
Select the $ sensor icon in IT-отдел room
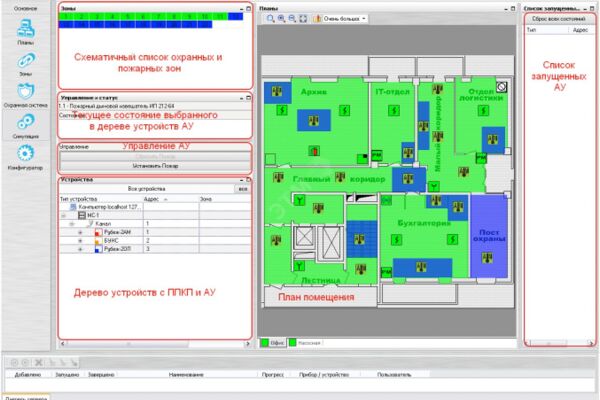(394, 111)
